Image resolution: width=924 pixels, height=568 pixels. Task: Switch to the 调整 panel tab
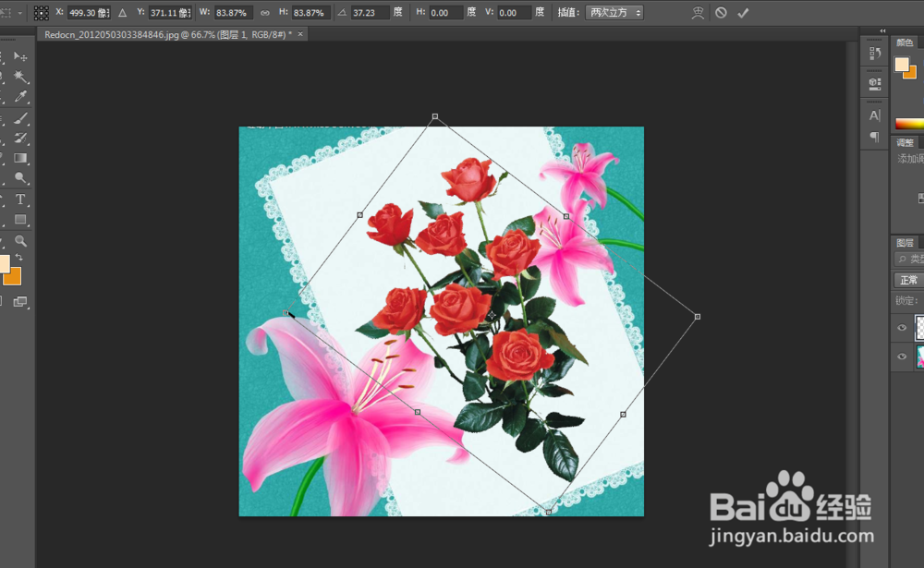905,142
